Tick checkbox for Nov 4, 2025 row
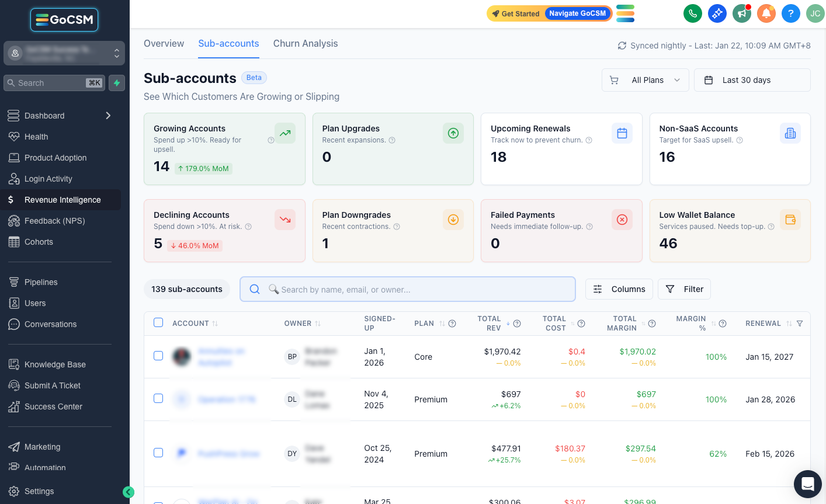This screenshot has height=504, width=826. tap(158, 398)
